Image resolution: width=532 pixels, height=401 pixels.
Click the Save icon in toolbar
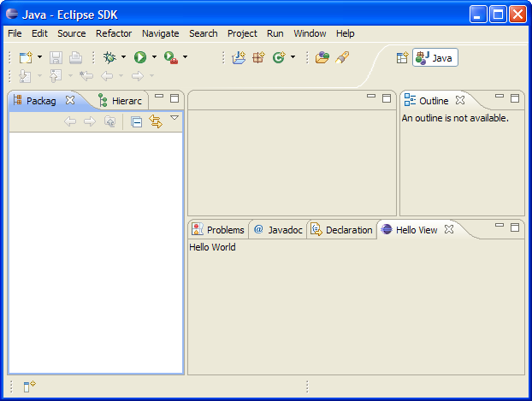point(56,57)
